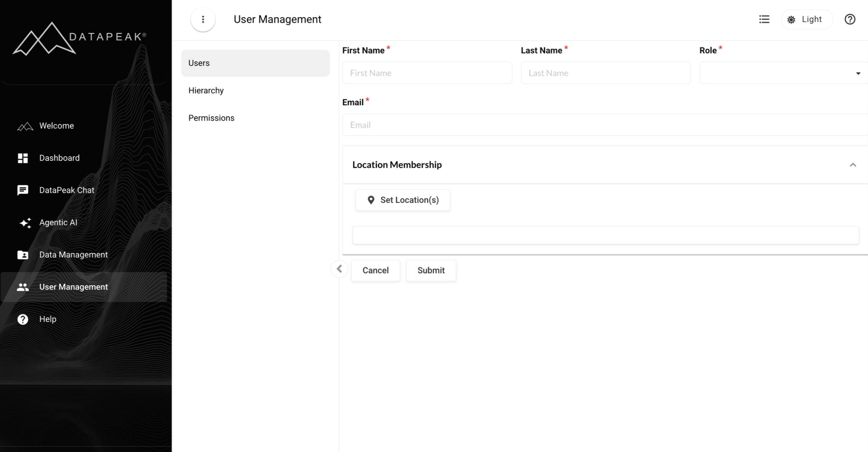Cancel the new user form
The height and width of the screenshot is (452, 868).
375,270
